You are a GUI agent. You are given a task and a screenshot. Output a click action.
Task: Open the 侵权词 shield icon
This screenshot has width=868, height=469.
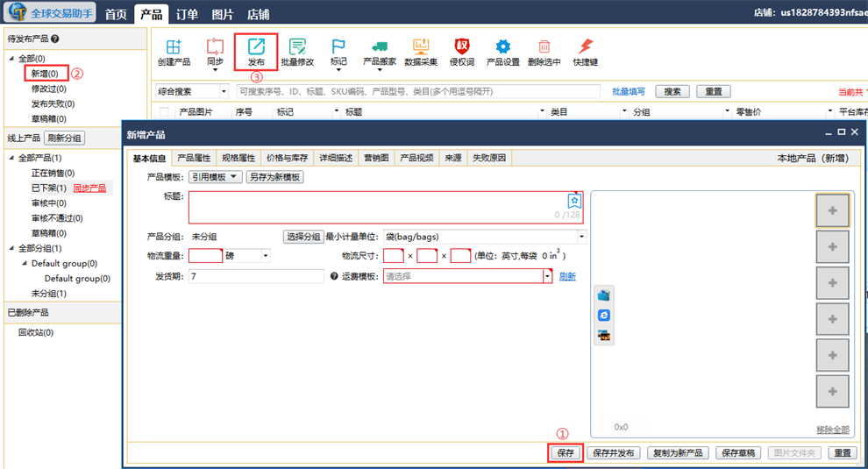tap(462, 53)
